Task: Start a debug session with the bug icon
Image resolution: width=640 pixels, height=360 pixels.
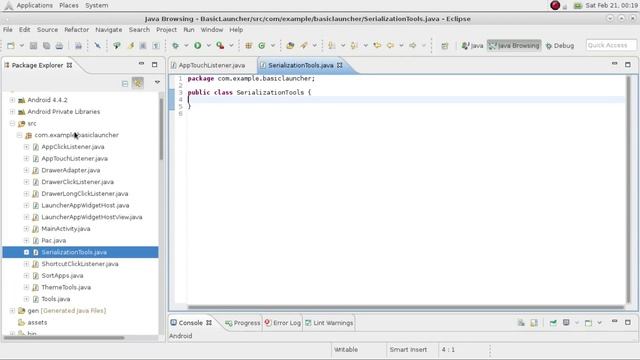Action: coord(176,46)
